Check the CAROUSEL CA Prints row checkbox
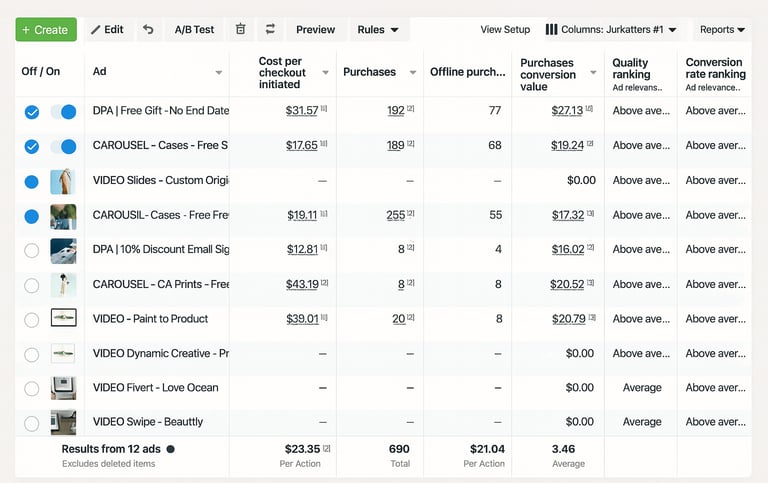 pyautogui.click(x=32, y=285)
